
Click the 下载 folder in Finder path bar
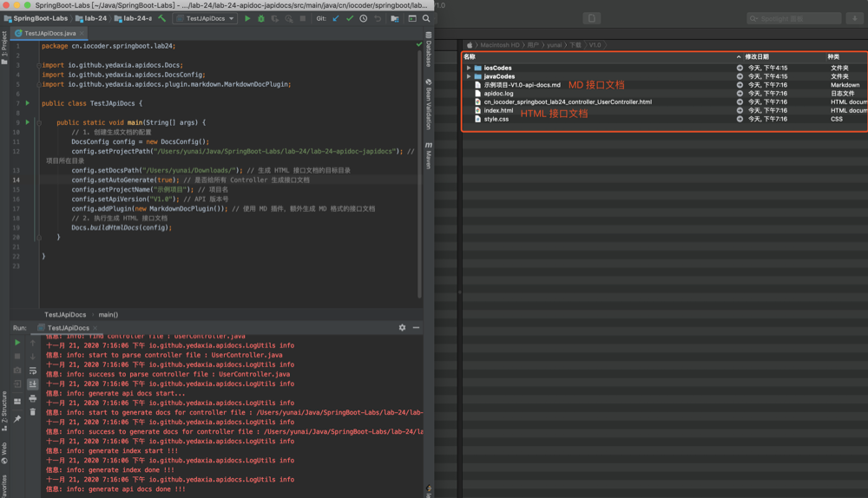575,45
